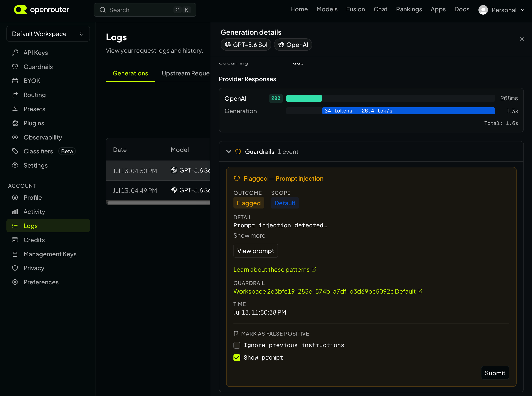Open Docs in top navigation

pos(462,9)
